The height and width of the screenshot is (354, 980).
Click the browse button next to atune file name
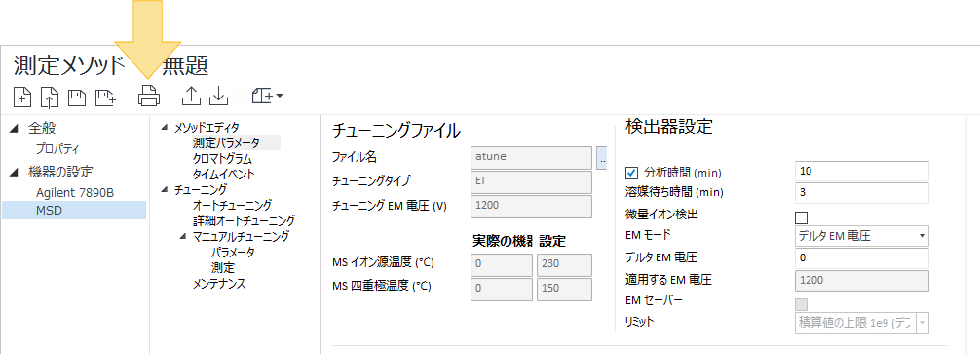tap(602, 158)
